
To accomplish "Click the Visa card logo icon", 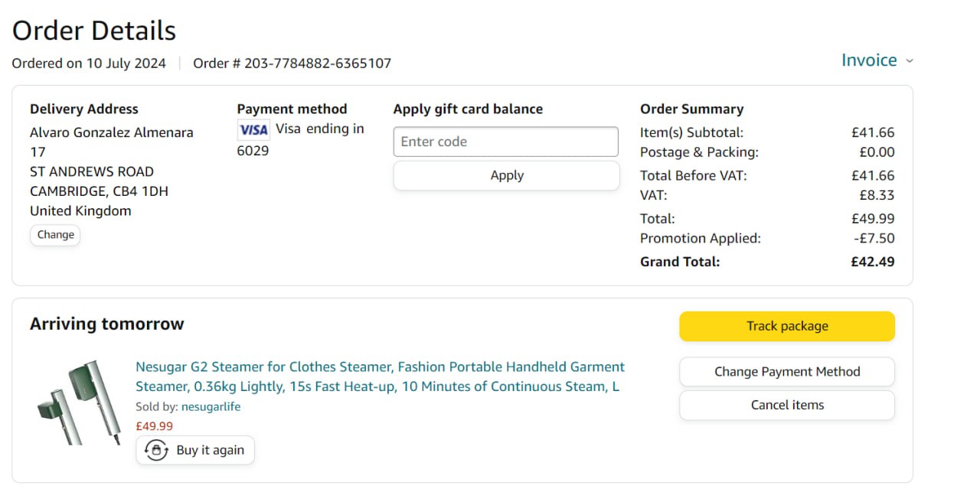I will (253, 129).
